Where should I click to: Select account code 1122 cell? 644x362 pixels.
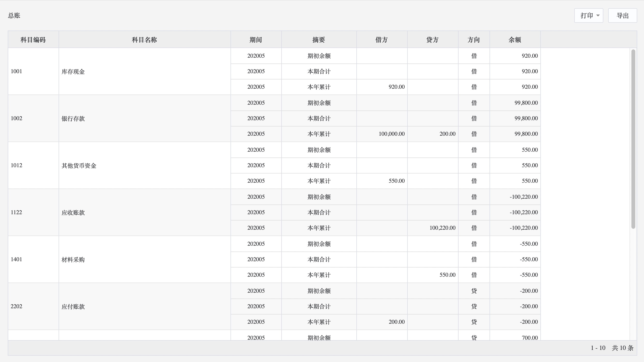(x=33, y=212)
